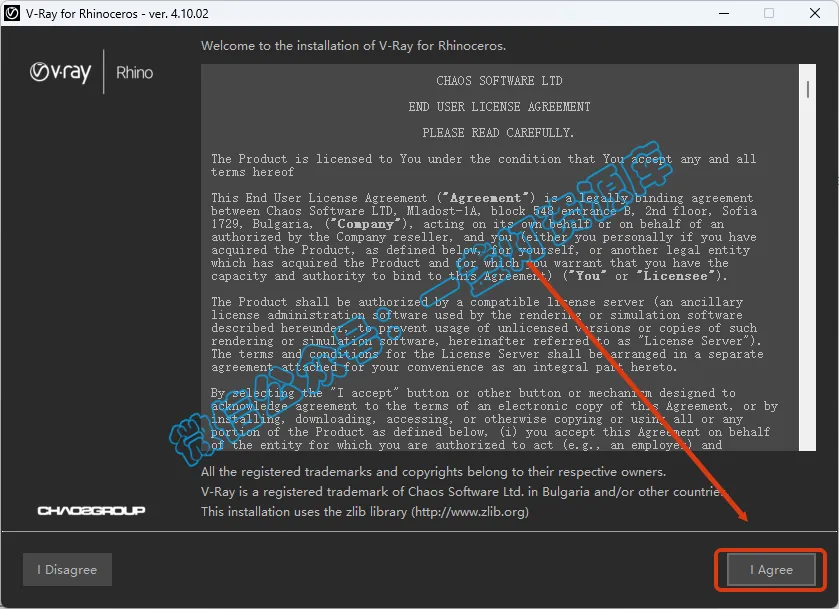Click the V-Ray app icon in title bar

pyautogui.click(x=12, y=13)
